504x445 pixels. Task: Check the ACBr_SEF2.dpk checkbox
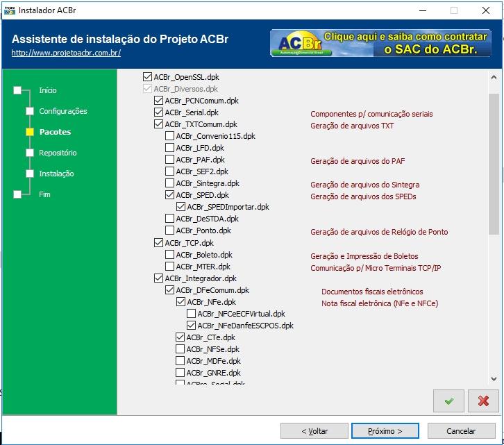(x=169, y=171)
